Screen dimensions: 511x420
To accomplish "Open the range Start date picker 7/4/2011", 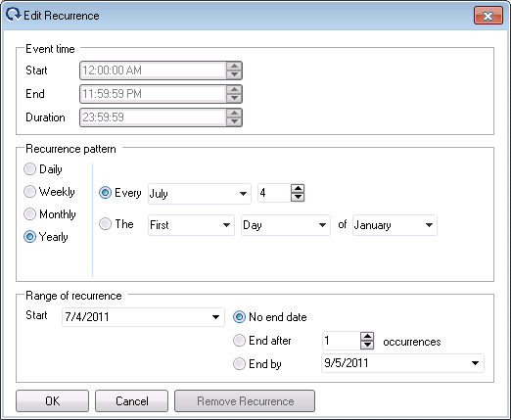I will click(143, 317).
